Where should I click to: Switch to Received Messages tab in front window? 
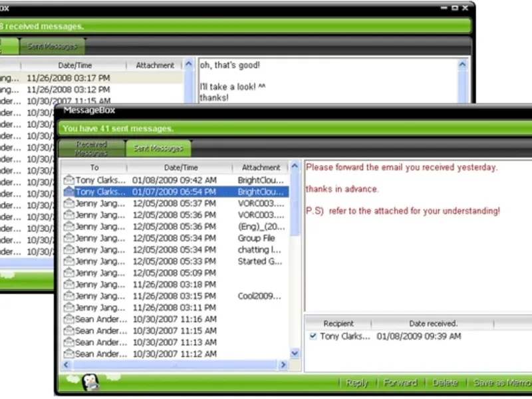pos(92,148)
